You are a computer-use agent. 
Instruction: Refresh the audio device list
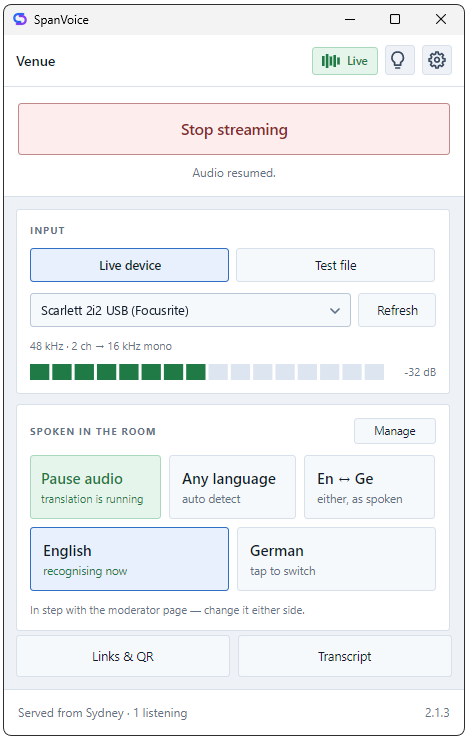[x=397, y=310]
